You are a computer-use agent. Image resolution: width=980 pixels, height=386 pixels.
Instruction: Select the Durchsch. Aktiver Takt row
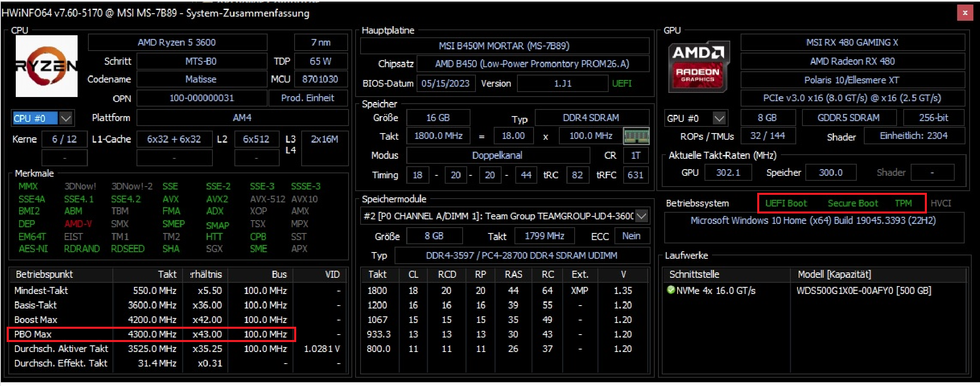click(x=178, y=349)
